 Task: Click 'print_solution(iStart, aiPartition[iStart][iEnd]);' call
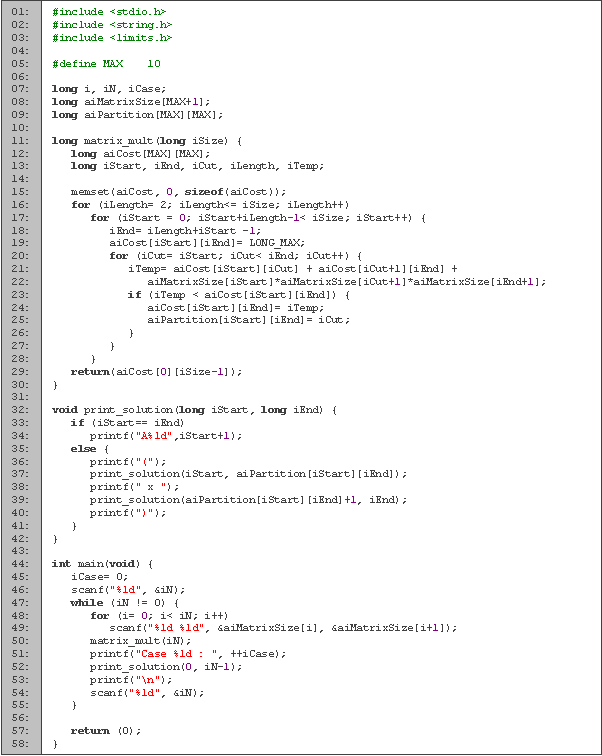[248, 474]
